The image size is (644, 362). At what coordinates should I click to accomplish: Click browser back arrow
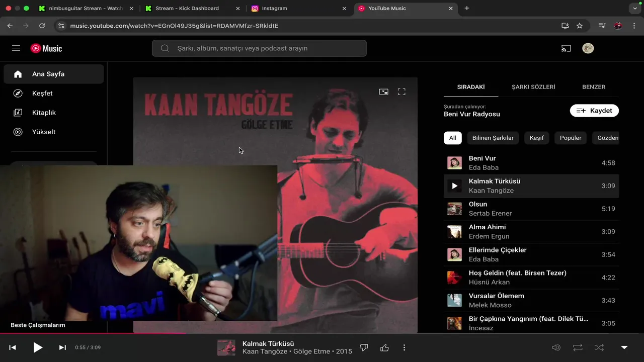(10, 26)
